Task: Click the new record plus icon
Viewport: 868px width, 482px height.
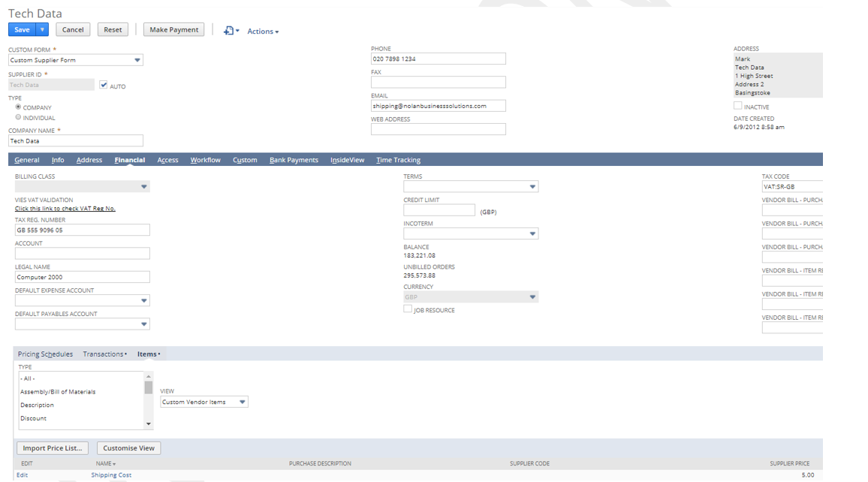Action: click(x=229, y=31)
